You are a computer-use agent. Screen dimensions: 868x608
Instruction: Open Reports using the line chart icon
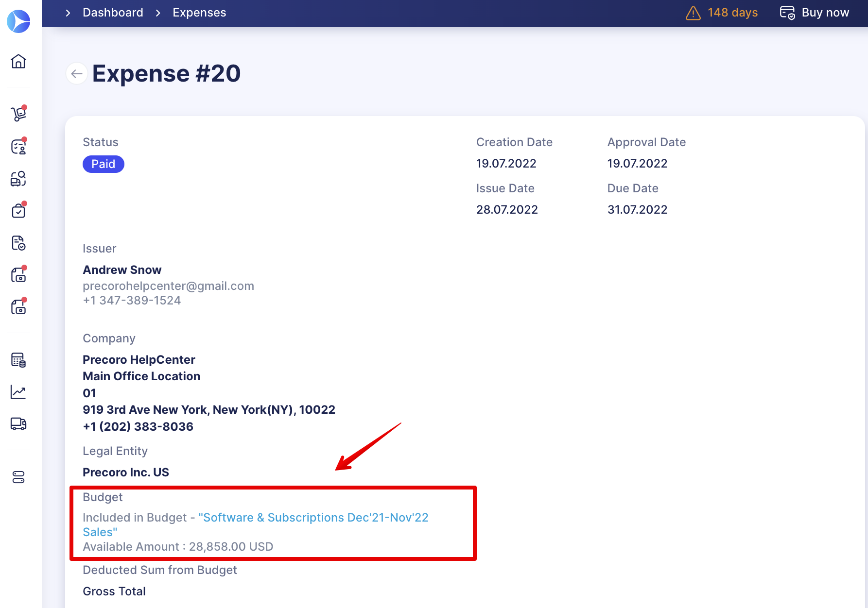point(18,392)
